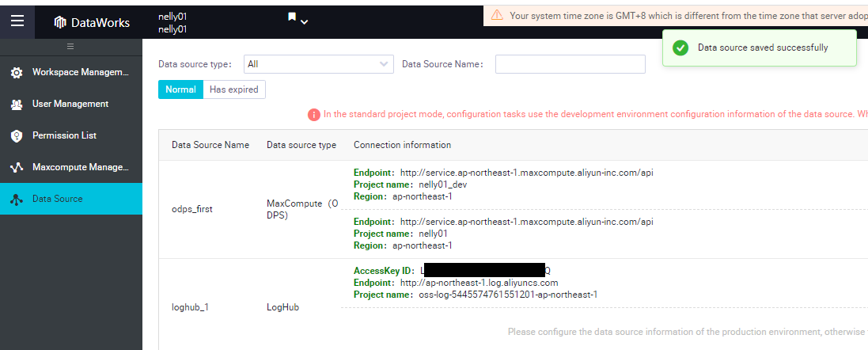Image resolution: width=868 pixels, height=350 pixels.
Task: Click the Data Source tree icon
Action: tap(17, 200)
